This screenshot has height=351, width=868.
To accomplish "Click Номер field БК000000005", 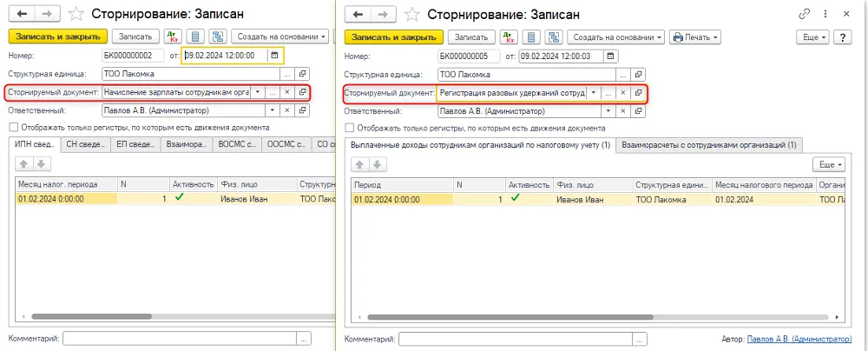I will (469, 56).
